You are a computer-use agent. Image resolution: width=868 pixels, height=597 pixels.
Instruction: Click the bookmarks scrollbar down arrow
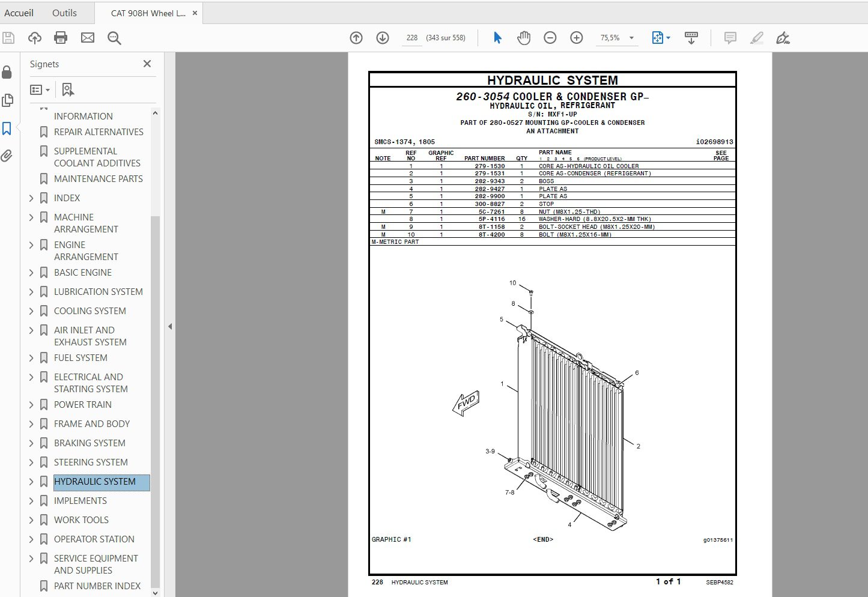click(155, 592)
